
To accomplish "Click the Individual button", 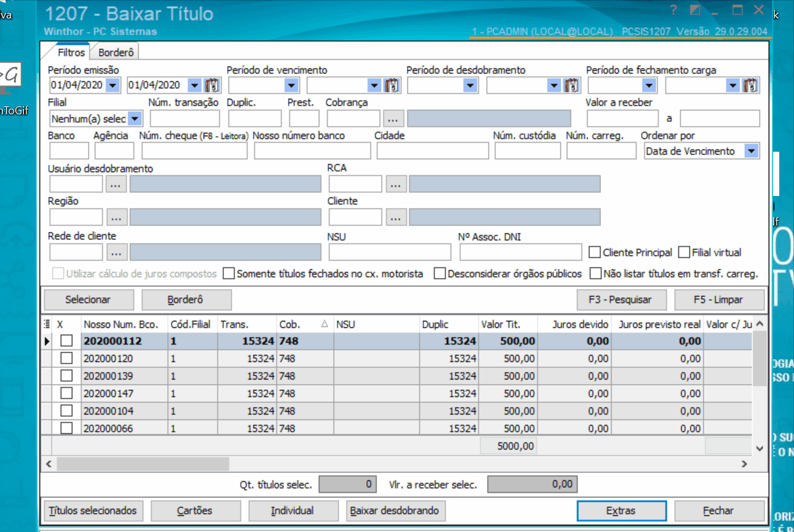I will 293,510.
